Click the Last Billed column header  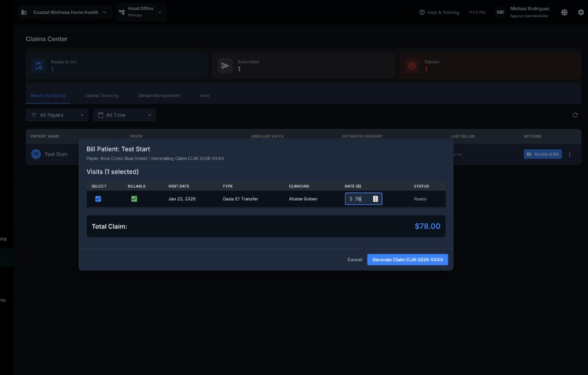(462, 137)
